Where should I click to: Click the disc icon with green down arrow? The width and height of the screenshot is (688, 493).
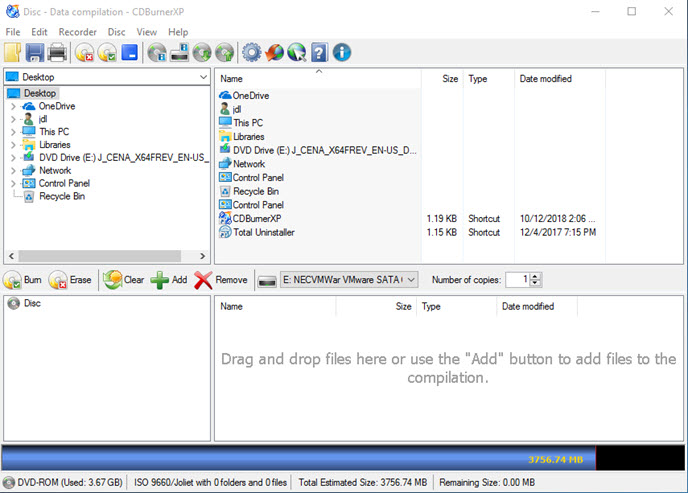click(202, 53)
